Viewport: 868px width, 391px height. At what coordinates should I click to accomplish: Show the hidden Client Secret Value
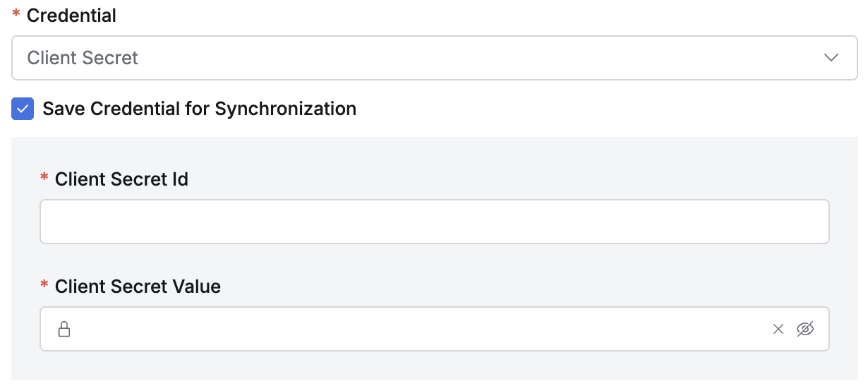[x=805, y=329]
